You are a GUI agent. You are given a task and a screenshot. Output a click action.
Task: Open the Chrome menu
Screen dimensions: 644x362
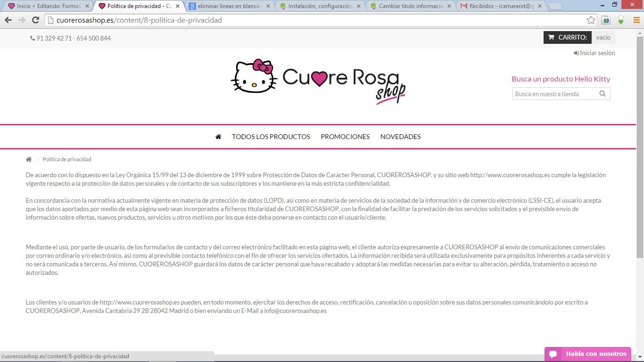pyautogui.click(x=636, y=20)
